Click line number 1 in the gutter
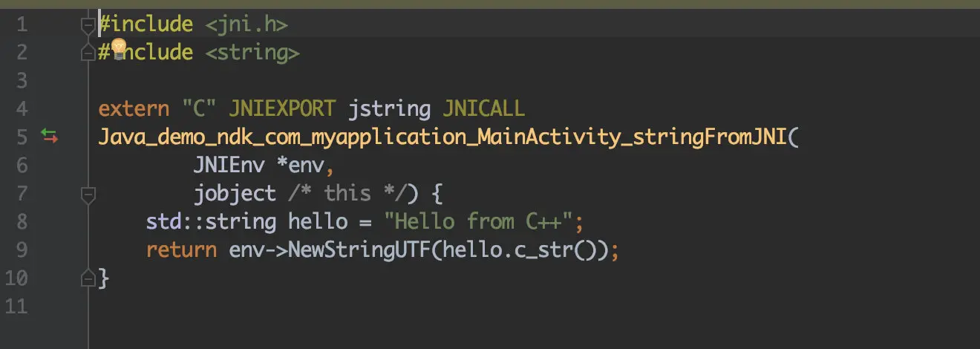The width and height of the screenshot is (980, 349). point(21,25)
